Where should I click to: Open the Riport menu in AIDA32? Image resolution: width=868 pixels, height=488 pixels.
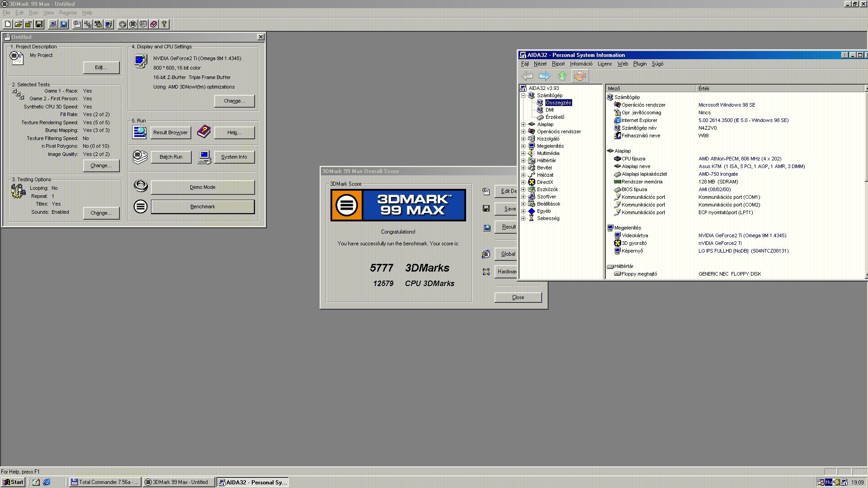pyautogui.click(x=558, y=64)
